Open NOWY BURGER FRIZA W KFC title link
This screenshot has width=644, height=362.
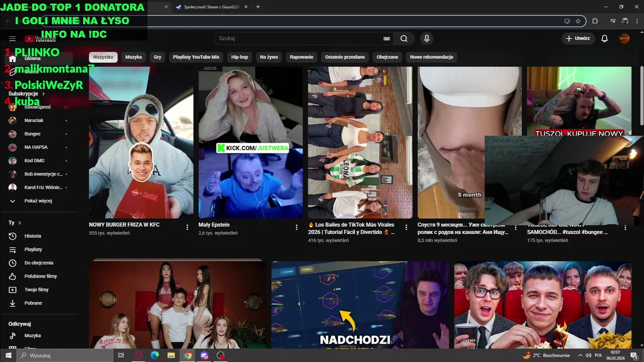click(x=124, y=225)
